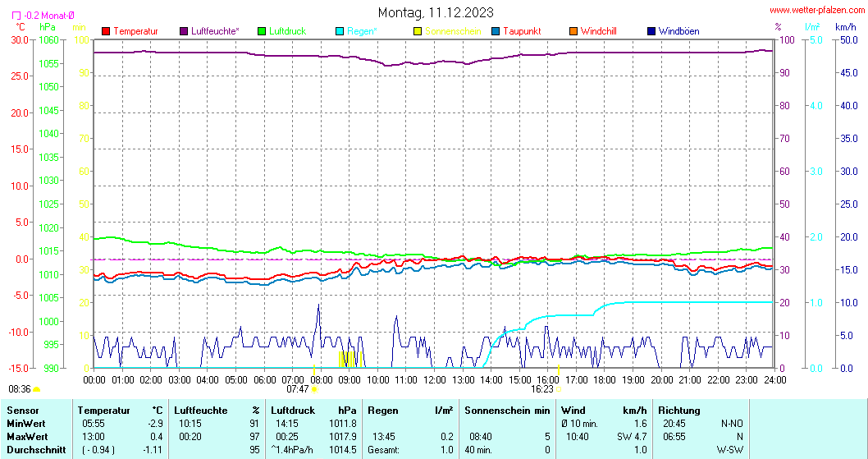The height and width of the screenshot is (459, 868).
Task: Click the ( - 0.94 ) value
Action: 98,450
